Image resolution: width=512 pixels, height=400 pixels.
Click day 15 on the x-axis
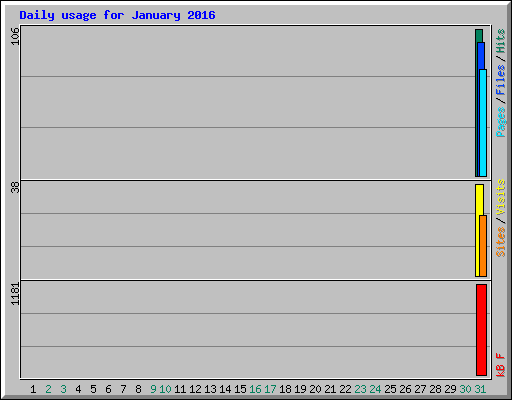click(x=240, y=389)
